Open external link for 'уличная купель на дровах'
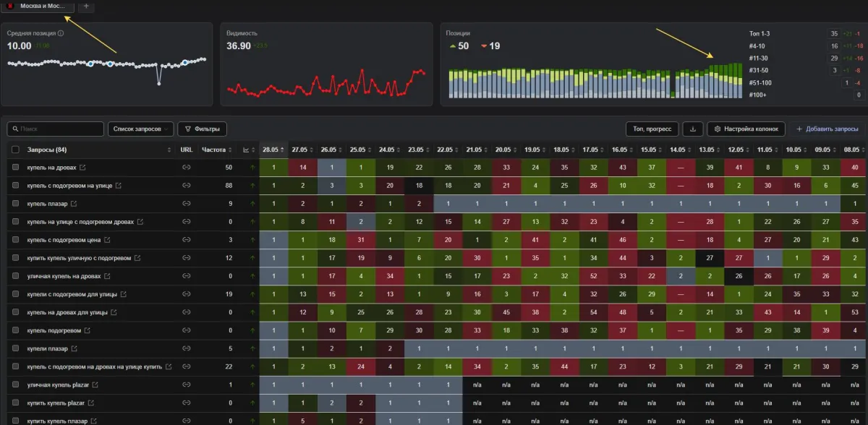 coord(106,276)
